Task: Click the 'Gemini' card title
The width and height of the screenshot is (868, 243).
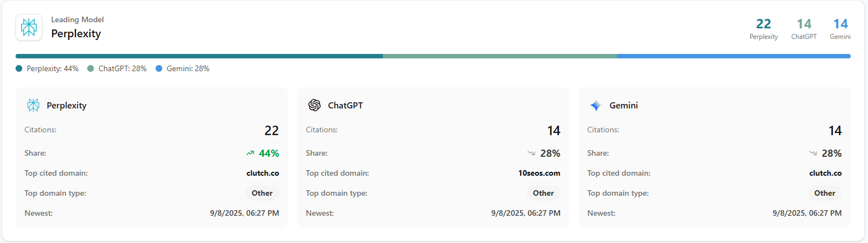Action: click(x=623, y=105)
